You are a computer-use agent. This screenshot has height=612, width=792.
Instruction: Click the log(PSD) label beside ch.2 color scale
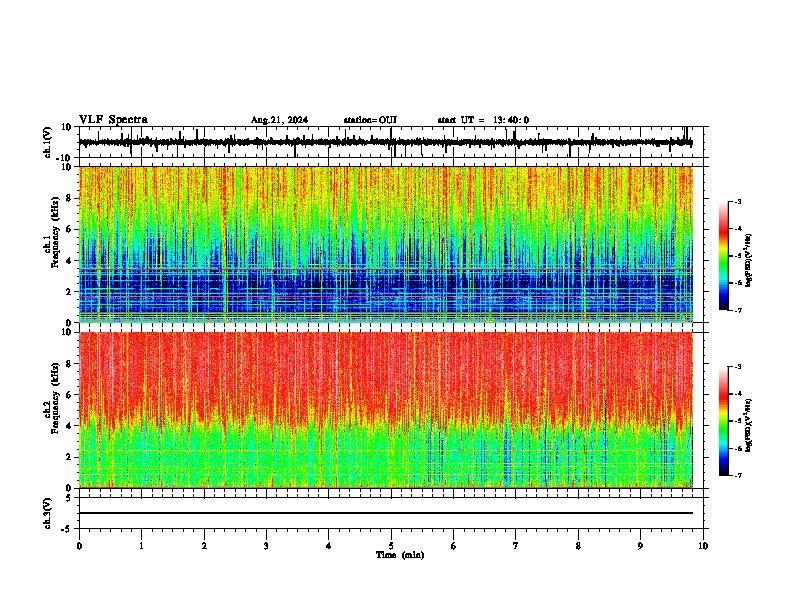(749, 425)
